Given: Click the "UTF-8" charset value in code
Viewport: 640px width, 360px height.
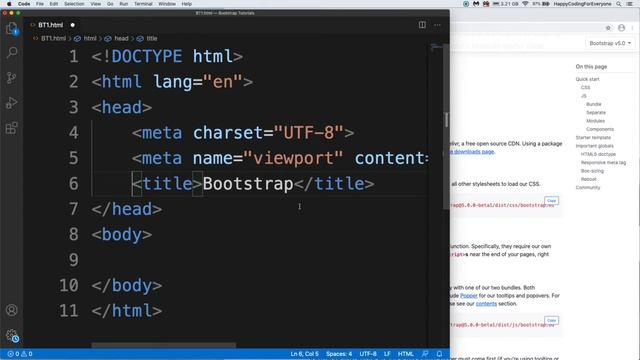Looking at the screenshot, I should point(309,133).
